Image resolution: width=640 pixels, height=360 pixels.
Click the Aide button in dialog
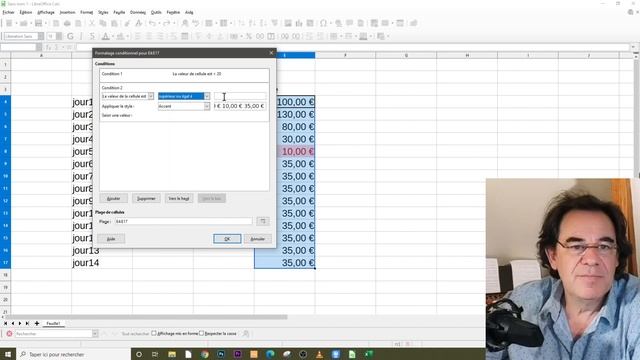(111, 239)
